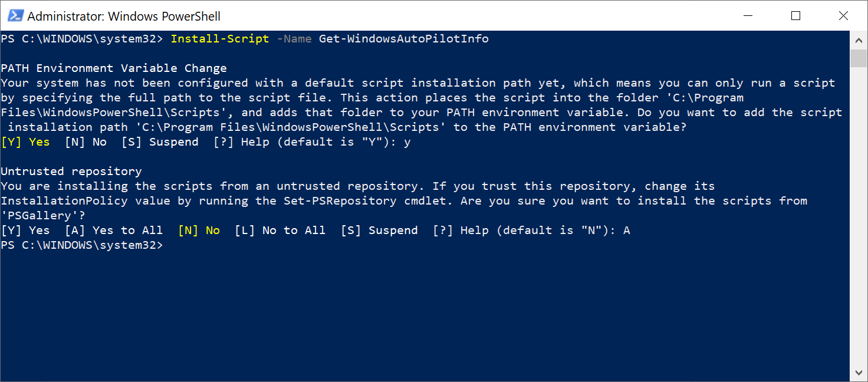The height and width of the screenshot is (382, 868).
Task: Click the Untrusted repository heading
Action: point(71,171)
